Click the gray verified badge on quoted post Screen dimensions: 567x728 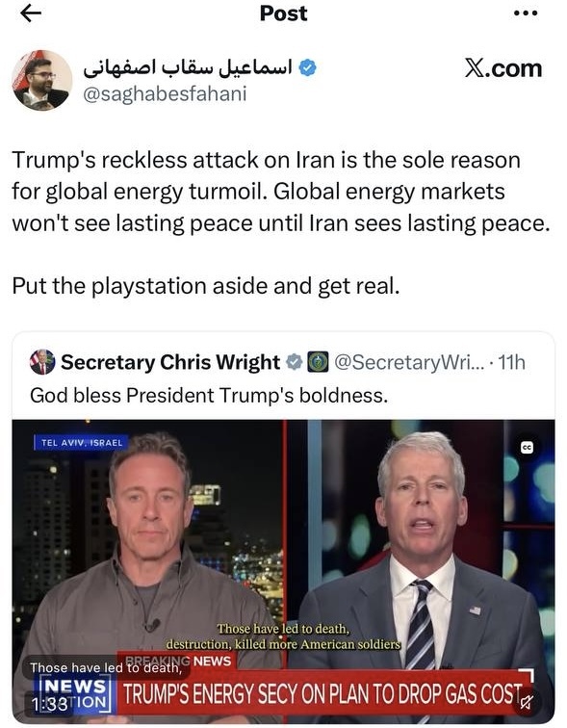pyautogui.click(x=294, y=362)
